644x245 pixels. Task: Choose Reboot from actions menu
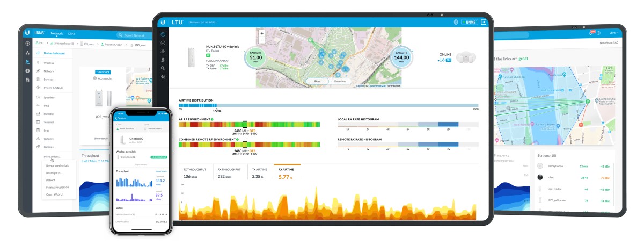(x=50, y=180)
